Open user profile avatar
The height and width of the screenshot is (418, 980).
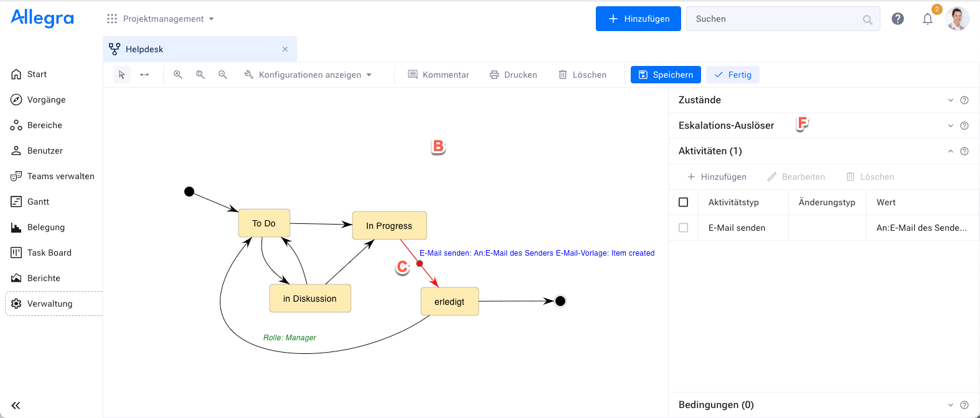956,19
